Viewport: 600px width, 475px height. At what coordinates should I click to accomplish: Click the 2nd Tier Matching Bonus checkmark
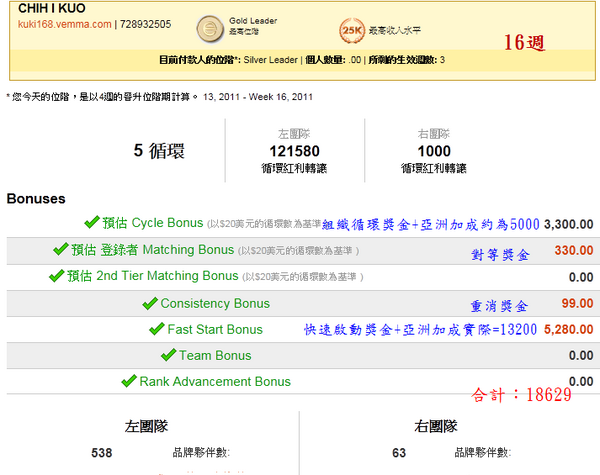coord(57,275)
